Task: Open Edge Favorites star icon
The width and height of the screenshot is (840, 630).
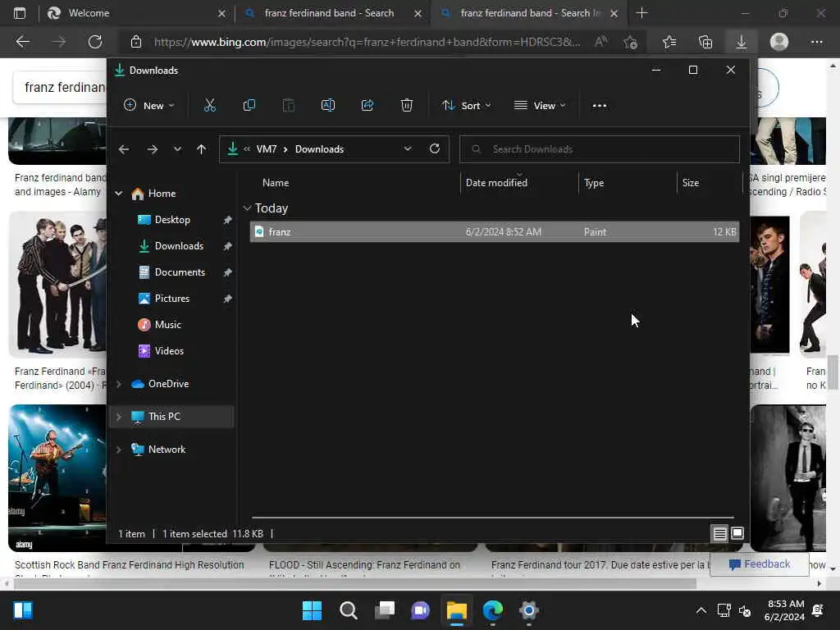Action: (669, 42)
